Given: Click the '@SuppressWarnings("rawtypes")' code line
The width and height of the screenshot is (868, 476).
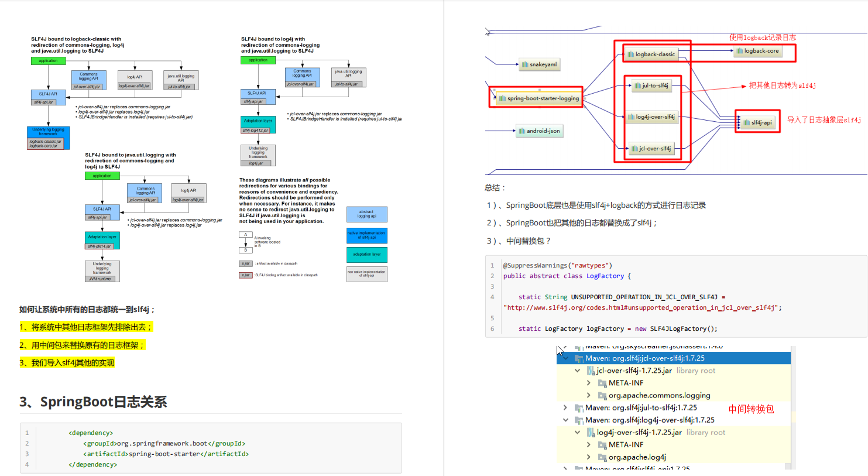Looking at the screenshot, I should pyautogui.click(x=558, y=266).
